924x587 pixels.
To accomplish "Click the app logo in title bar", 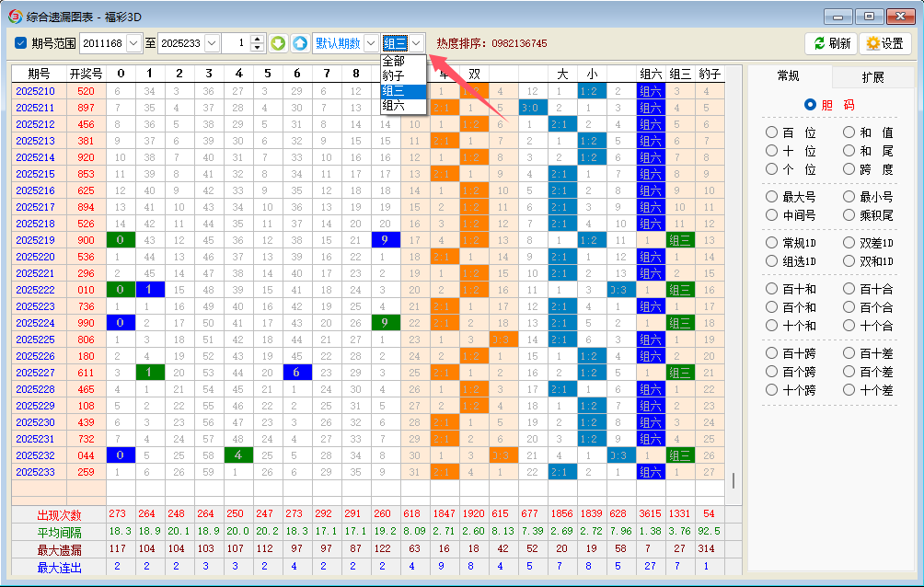I will pos(15,16).
